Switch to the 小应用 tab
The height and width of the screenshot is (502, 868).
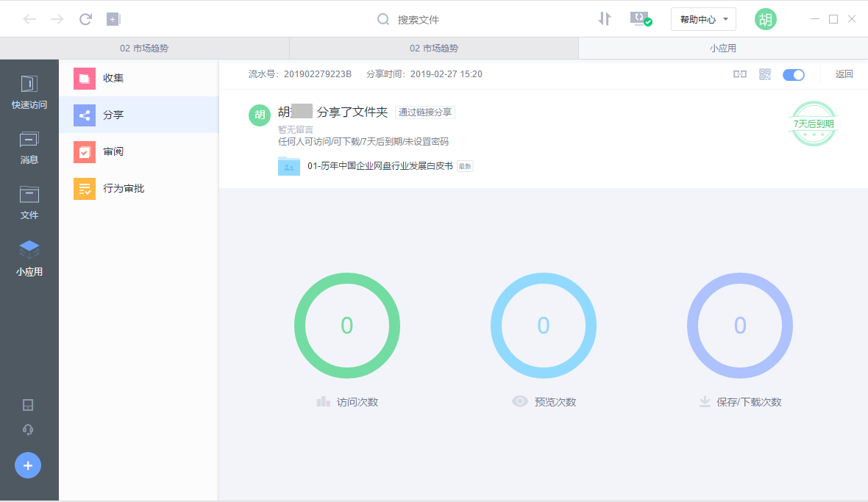coord(723,47)
